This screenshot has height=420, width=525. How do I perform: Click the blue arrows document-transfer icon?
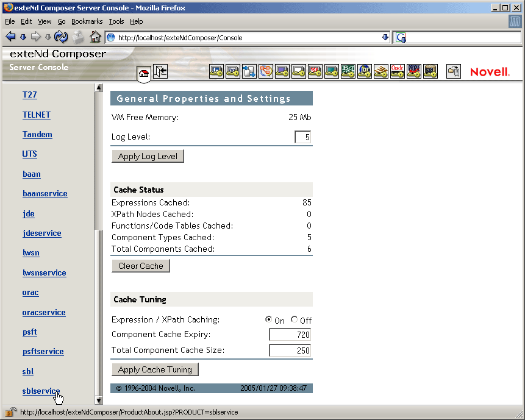[249, 71]
